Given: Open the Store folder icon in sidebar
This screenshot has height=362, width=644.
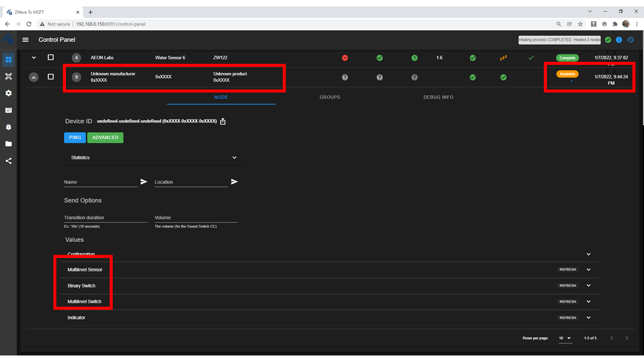Looking at the screenshot, I should pyautogui.click(x=9, y=144).
